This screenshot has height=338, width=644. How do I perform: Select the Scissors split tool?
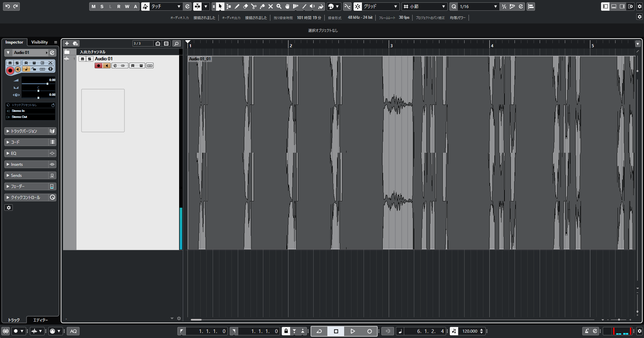click(x=254, y=6)
